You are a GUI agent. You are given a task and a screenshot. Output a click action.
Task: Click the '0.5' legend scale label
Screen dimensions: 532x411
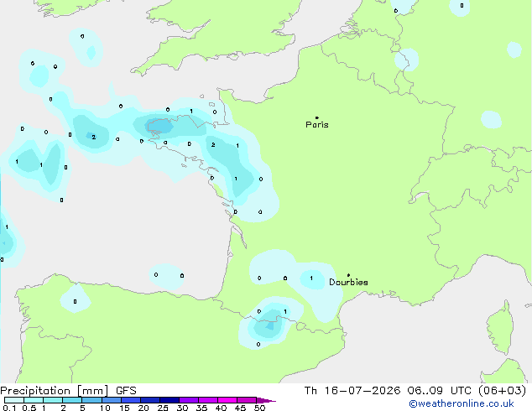click(29, 408)
